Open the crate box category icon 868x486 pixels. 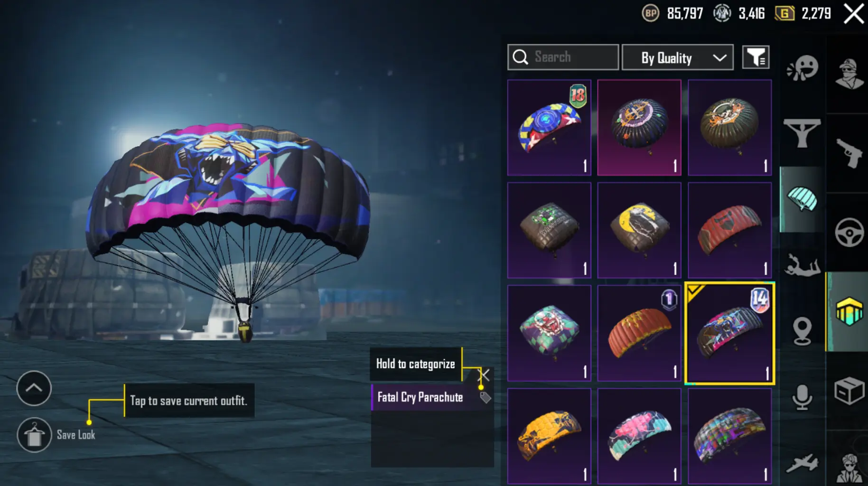(x=849, y=391)
